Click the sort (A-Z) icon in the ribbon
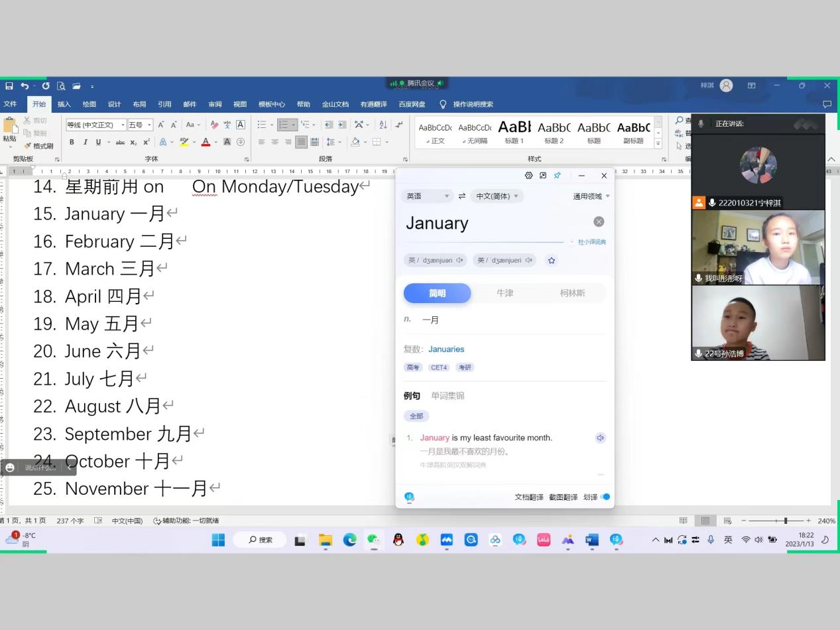 pos(383,125)
